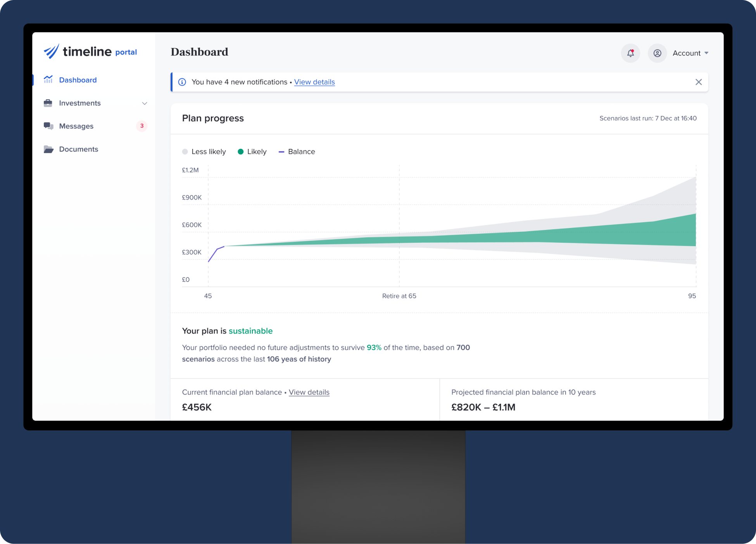Open the Messages menu item

[76, 126]
